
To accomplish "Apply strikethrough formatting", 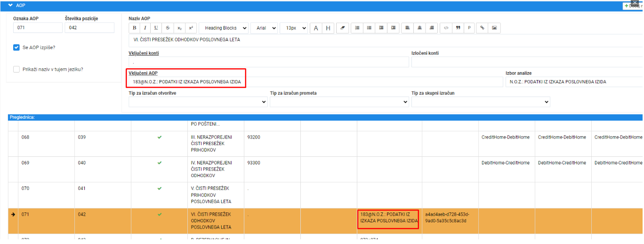I will tap(168, 28).
